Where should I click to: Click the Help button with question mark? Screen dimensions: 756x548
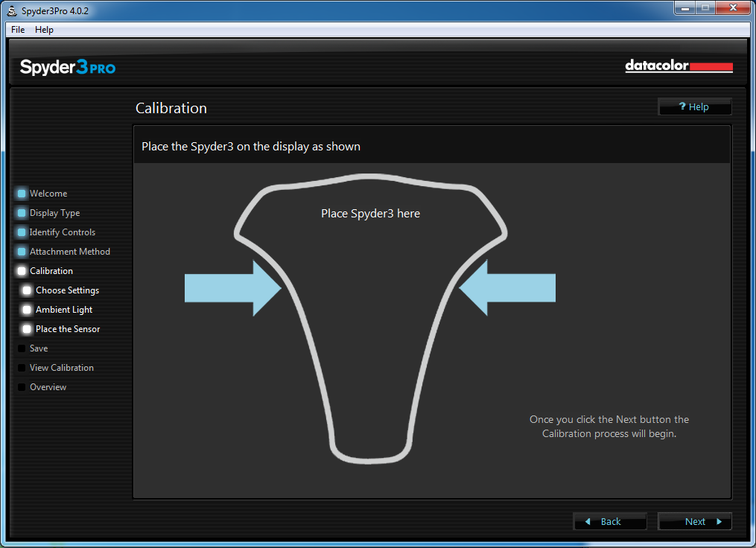(694, 107)
